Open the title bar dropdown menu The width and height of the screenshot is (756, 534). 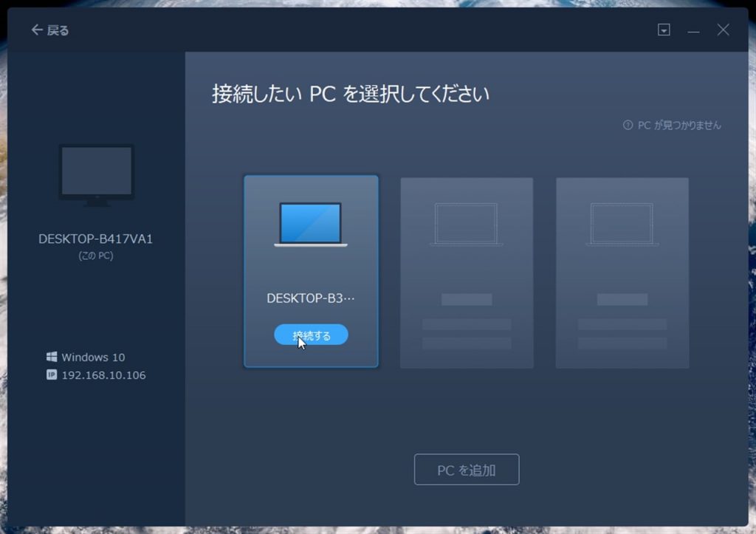click(664, 30)
